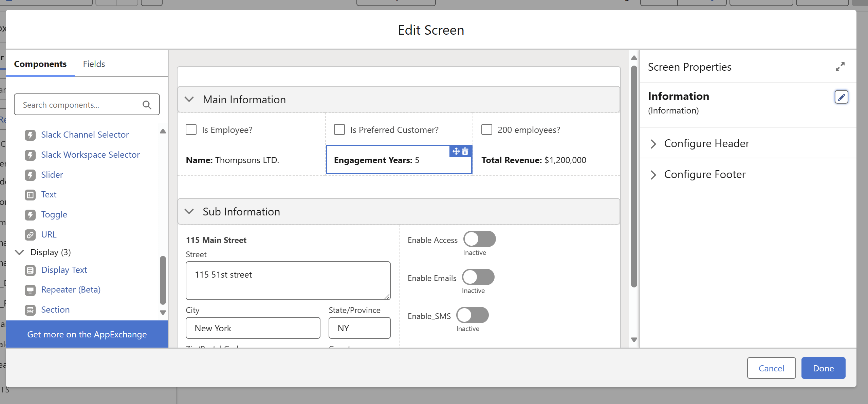The width and height of the screenshot is (868, 404).
Task: Click the canvas scroll up arrow
Action: coord(634,58)
